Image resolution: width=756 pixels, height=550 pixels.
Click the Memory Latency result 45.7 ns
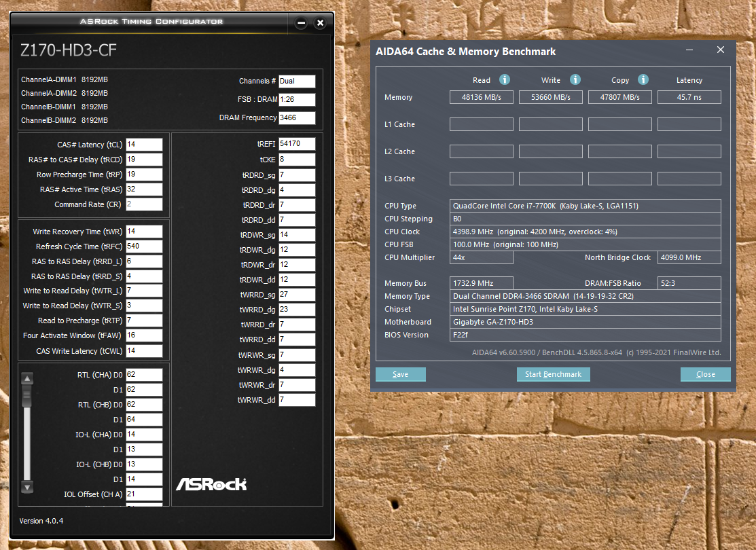click(x=689, y=97)
